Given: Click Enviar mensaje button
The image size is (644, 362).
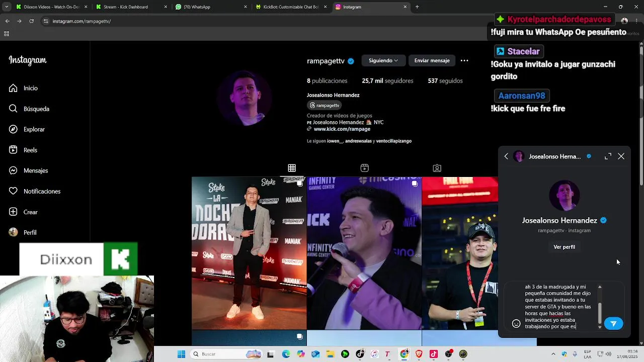Looking at the screenshot, I should (432, 60).
